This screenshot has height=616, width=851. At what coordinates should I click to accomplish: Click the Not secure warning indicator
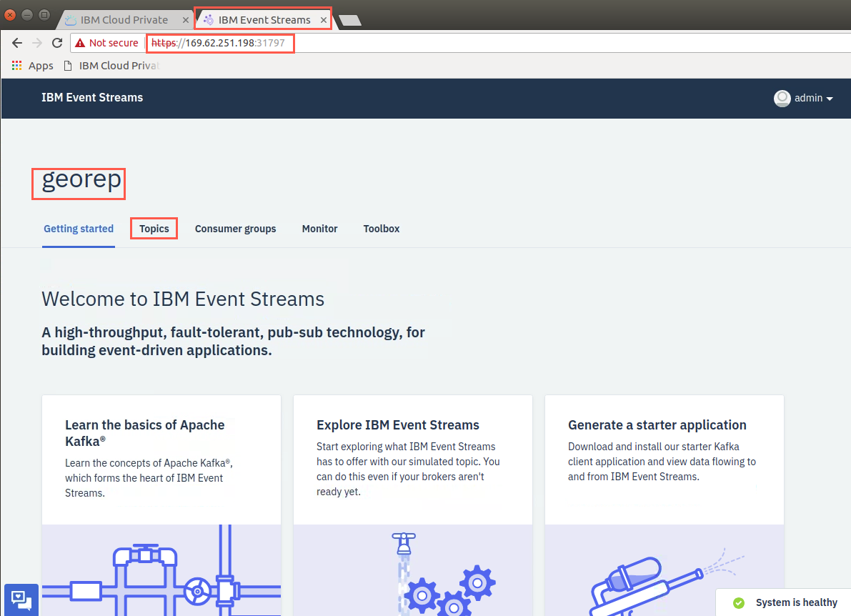point(107,43)
